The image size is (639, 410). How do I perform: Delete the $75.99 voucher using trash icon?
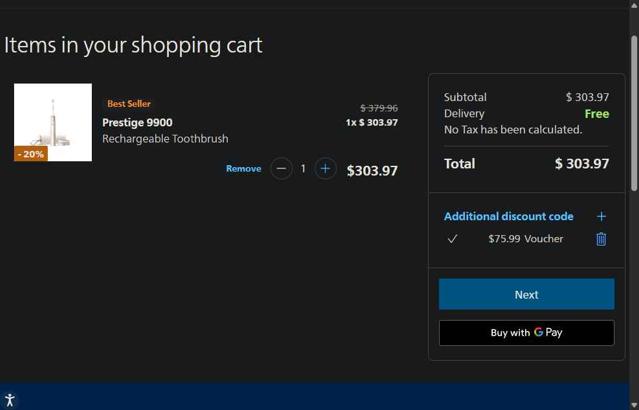[x=601, y=239]
